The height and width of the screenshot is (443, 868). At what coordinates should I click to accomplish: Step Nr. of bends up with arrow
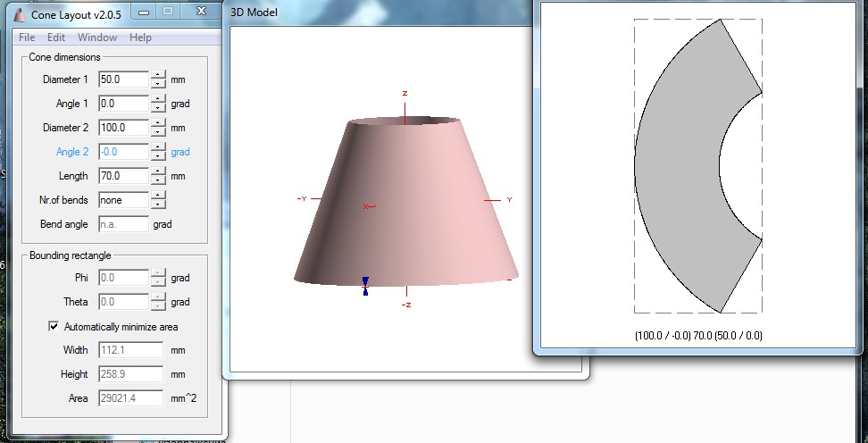point(158,196)
